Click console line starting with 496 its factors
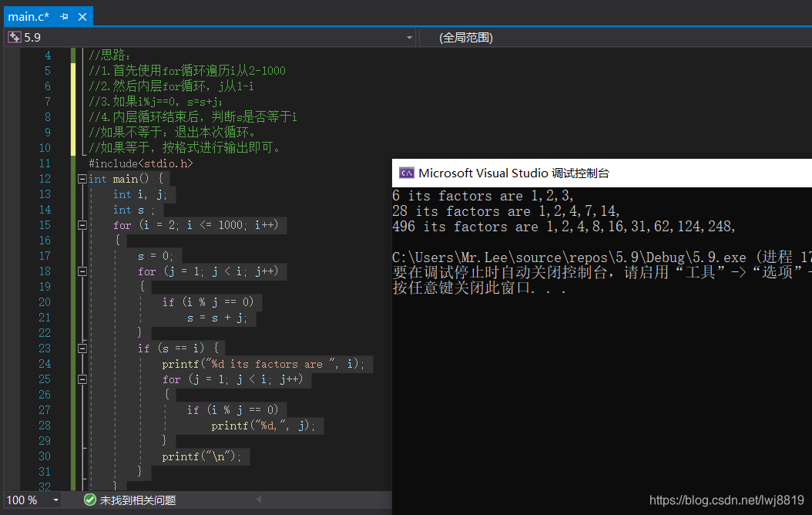The width and height of the screenshot is (812, 515). coord(563,227)
